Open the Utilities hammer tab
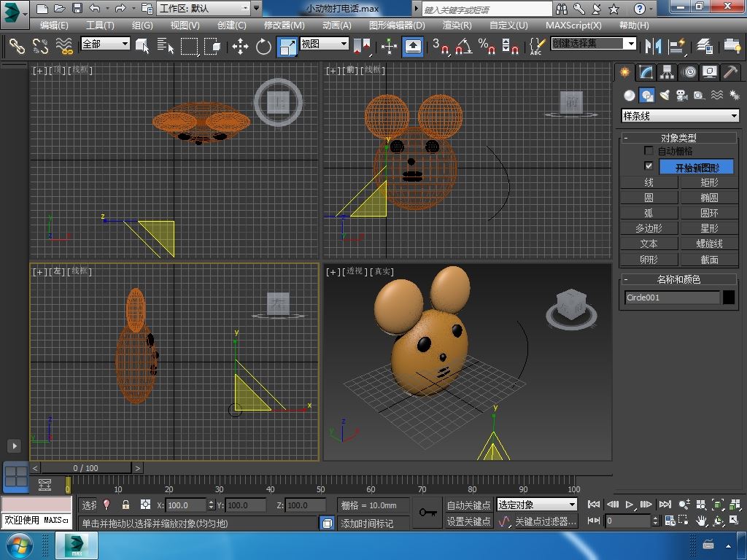Image resolution: width=747 pixels, height=560 pixels. pos(731,72)
